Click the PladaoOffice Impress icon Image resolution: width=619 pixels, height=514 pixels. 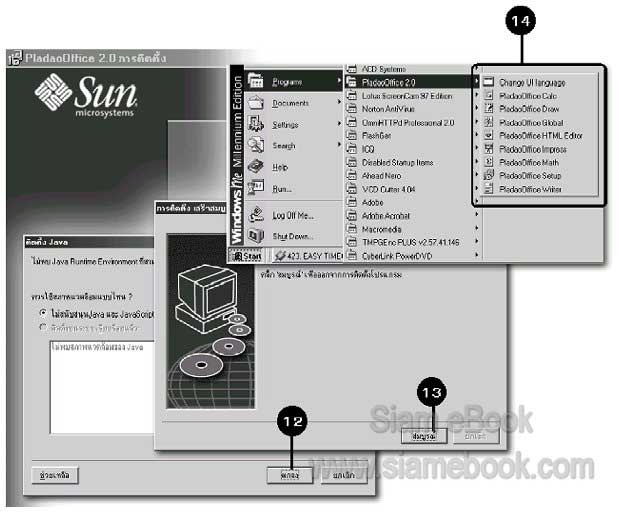tap(489, 149)
